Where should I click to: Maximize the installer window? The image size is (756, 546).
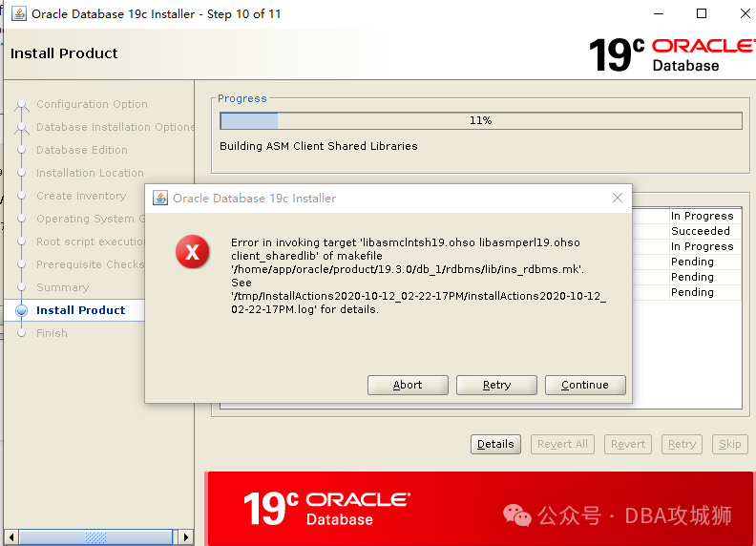[702, 13]
